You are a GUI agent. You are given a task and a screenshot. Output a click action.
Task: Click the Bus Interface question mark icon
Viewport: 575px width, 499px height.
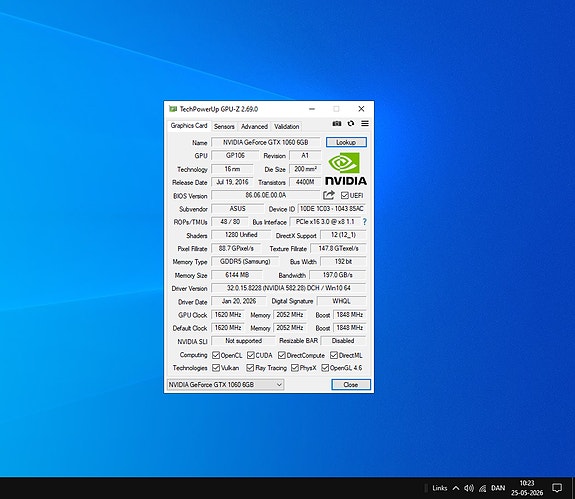(x=365, y=222)
